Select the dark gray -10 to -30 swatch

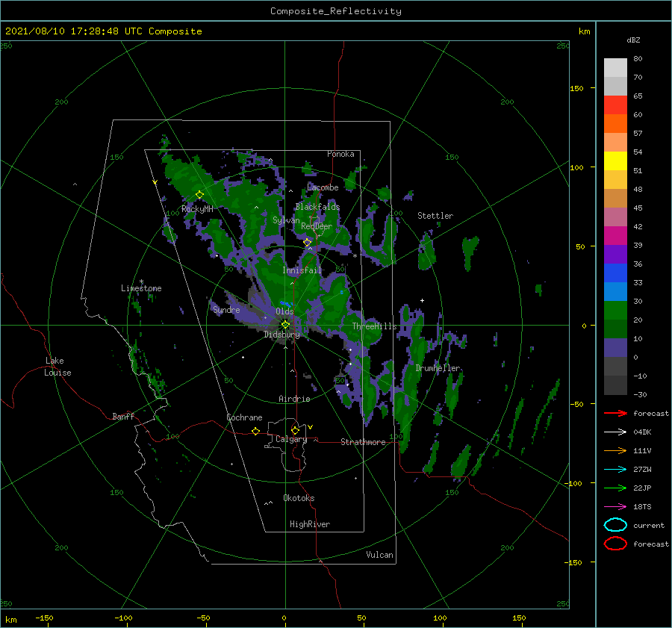pos(615,385)
